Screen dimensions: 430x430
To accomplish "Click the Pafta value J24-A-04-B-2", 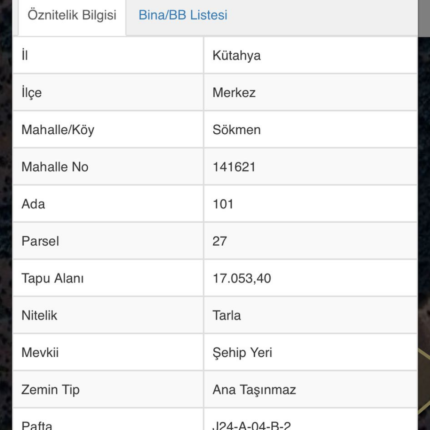I will click(x=252, y=426).
